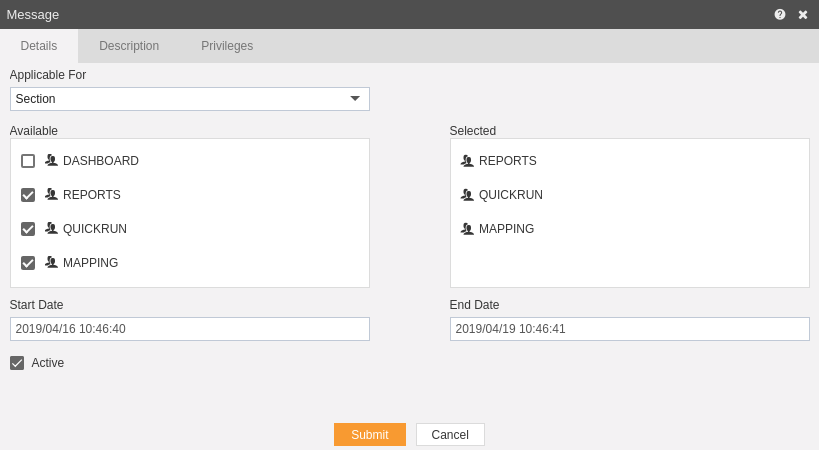Click the user icon beside QUICKRUN in Available list
The image size is (819, 450).
[x=51, y=228]
